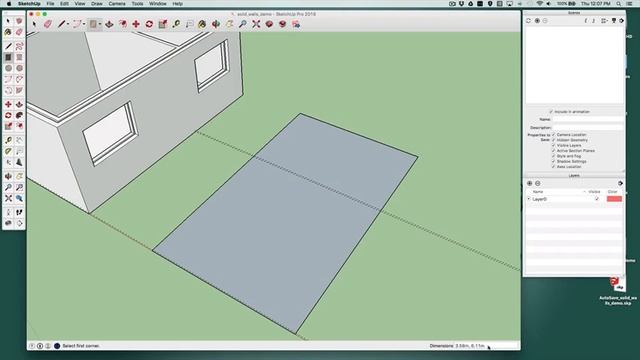Select the Rectangle tool in left tool palette
The width and height of the screenshot is (640, 360).
[8, 57]
